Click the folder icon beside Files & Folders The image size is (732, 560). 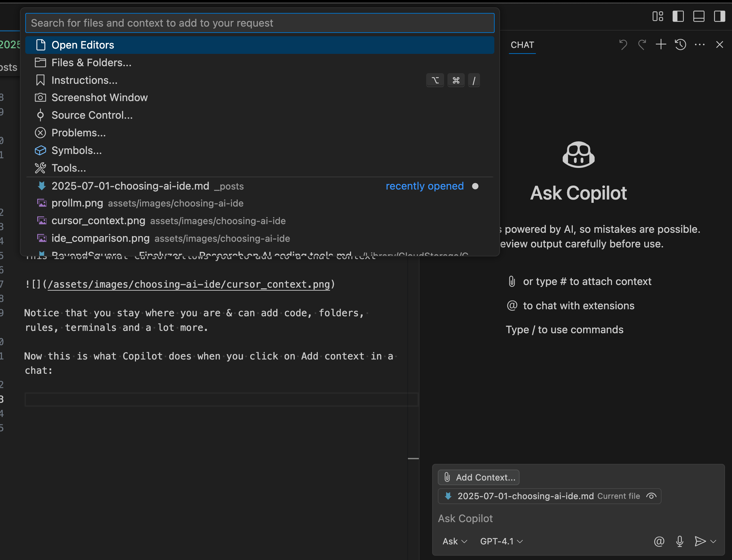[x=40, y=63]
